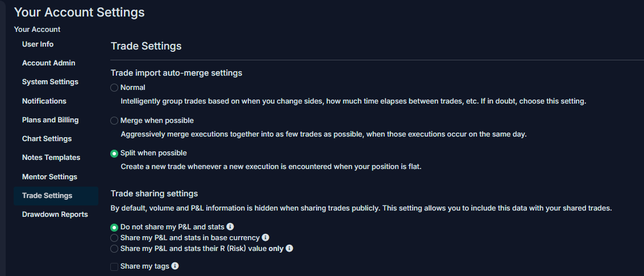
Task: Enable the Share my tags checkbox
Action: click(x=114, y=267)
